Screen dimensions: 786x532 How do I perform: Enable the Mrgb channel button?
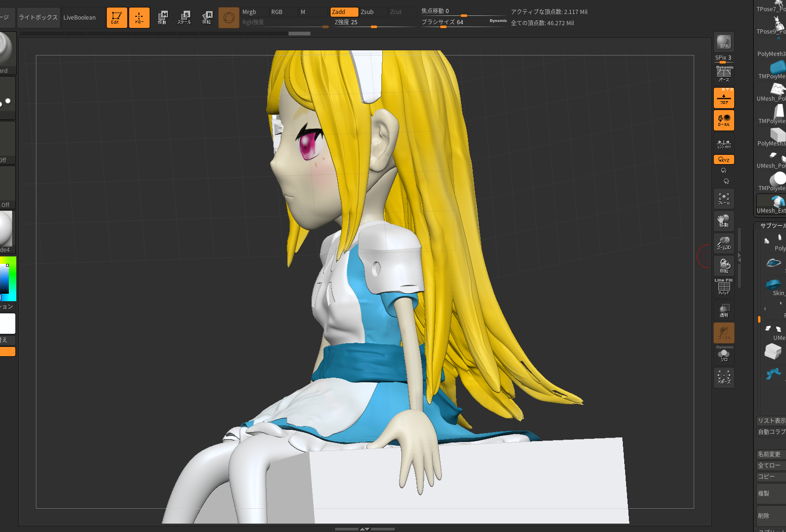coord(254,12)
